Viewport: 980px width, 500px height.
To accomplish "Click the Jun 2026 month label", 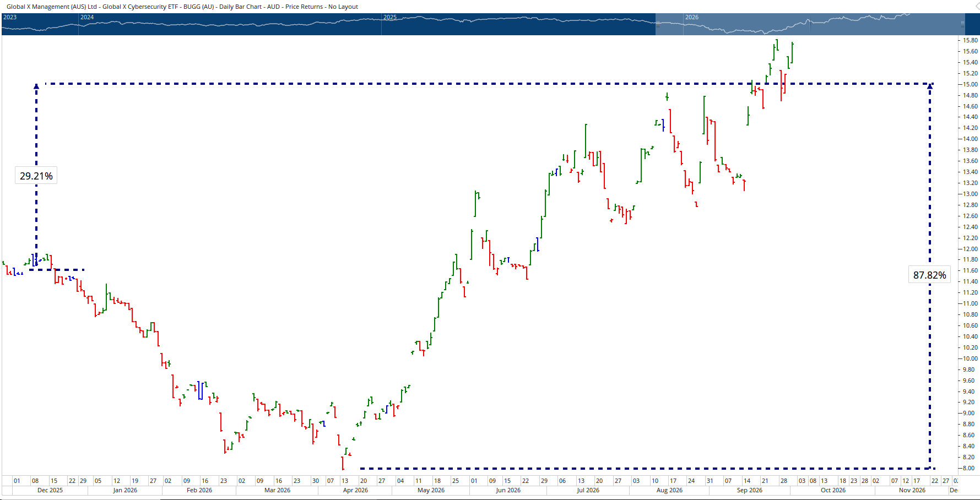I will coord(508,490).
